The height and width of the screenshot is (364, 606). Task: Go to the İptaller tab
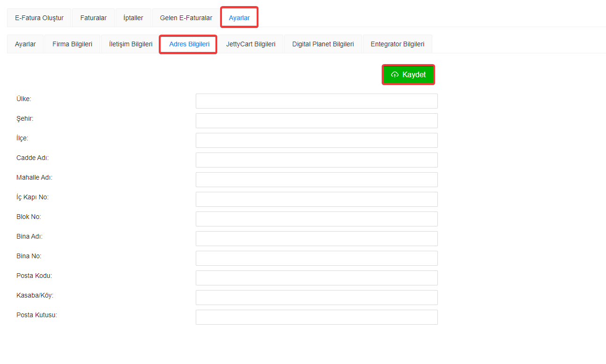point(133,18)
